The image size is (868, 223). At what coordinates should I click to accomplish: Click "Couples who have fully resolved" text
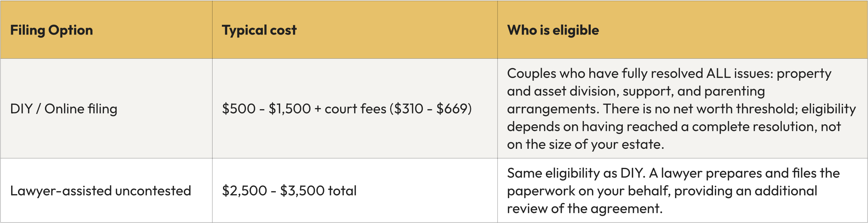point(605,73)
